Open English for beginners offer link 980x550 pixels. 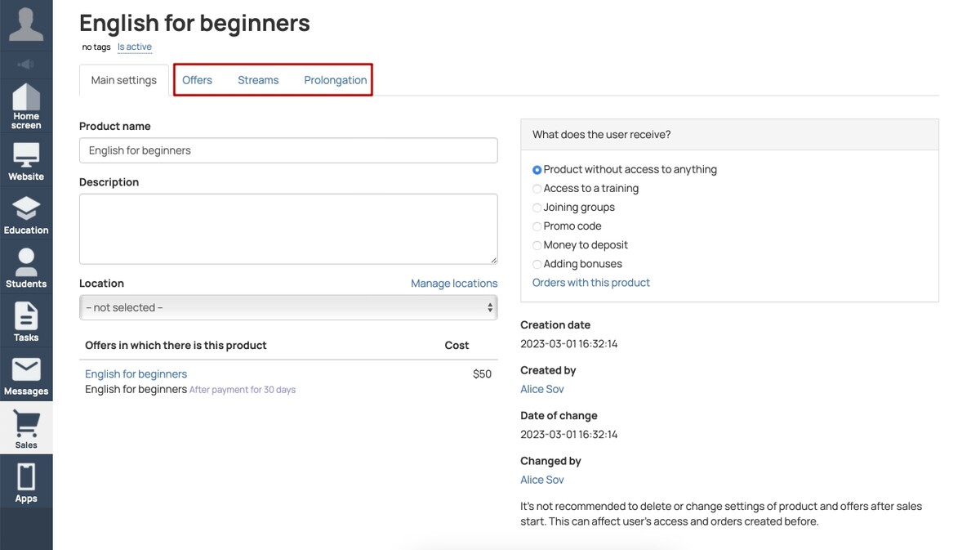pyautogui.click(x=136, y=374)
